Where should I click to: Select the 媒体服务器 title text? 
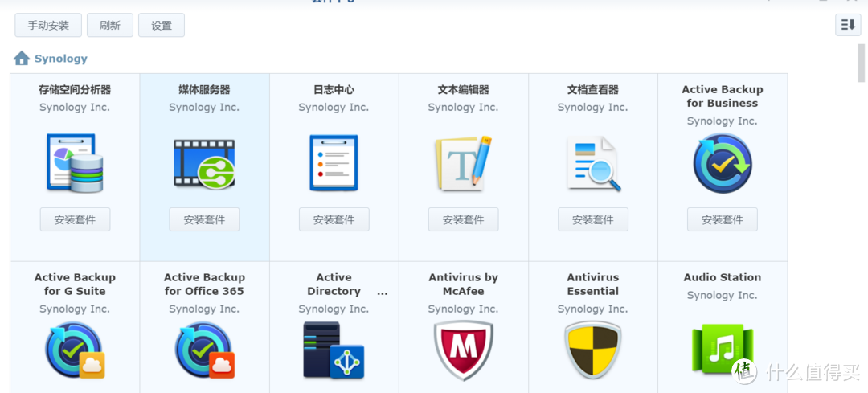click(x=204, y=90)
